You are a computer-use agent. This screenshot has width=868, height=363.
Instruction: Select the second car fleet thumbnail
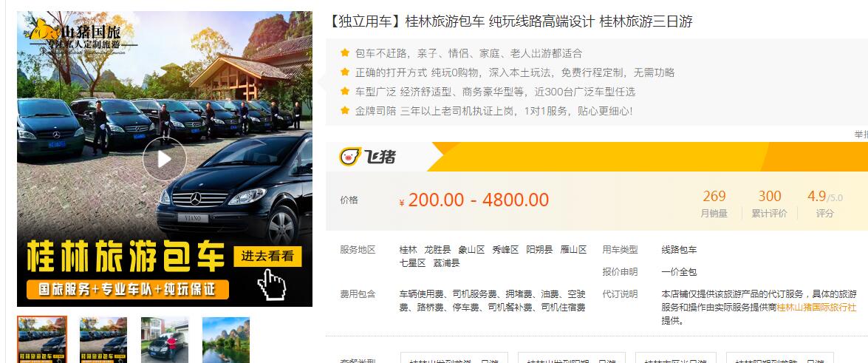click(x=103, y=340)
